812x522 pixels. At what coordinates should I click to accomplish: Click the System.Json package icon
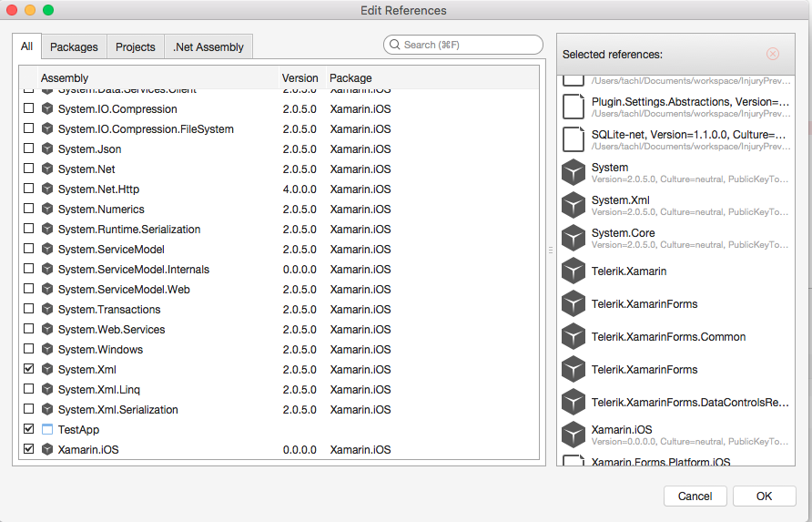(47, 148)
